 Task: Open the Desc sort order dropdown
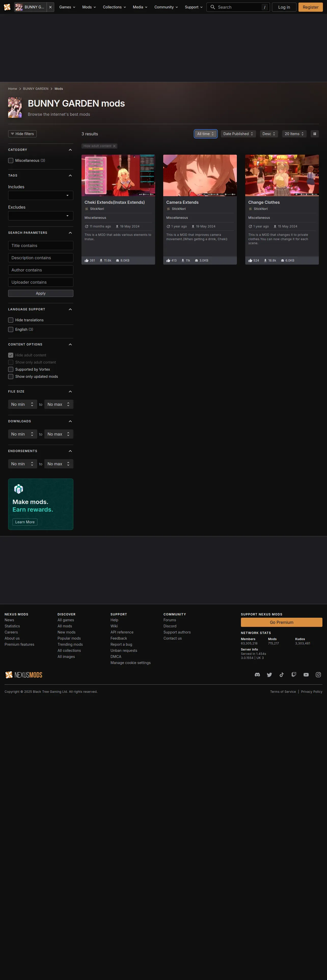(x=269, y=134)
